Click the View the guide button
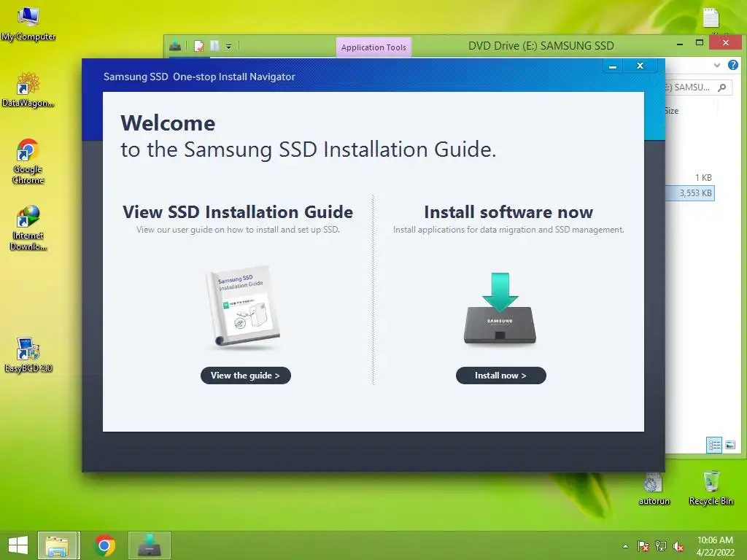The width and height of the screenshot is (747, 560). [245, 376]
